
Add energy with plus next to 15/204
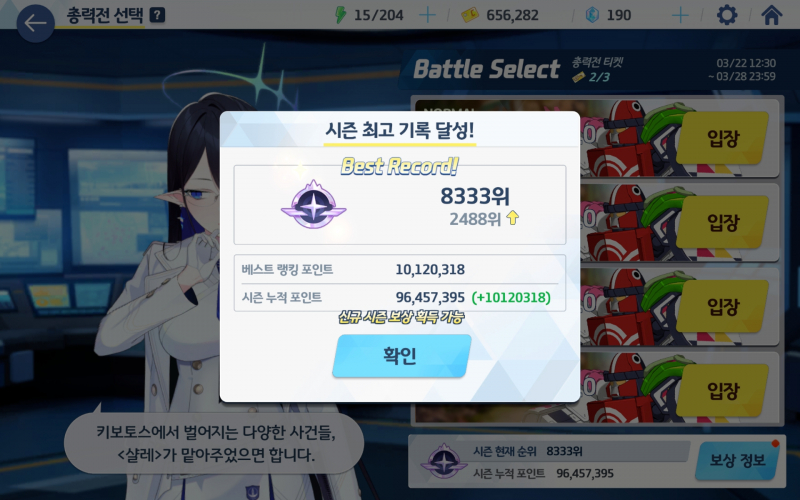pyautogui.click(x=427, y=15)
